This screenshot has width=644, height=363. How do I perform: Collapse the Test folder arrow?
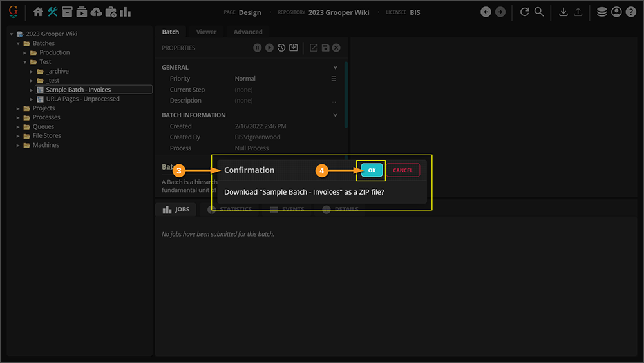[x=24, y=62]
